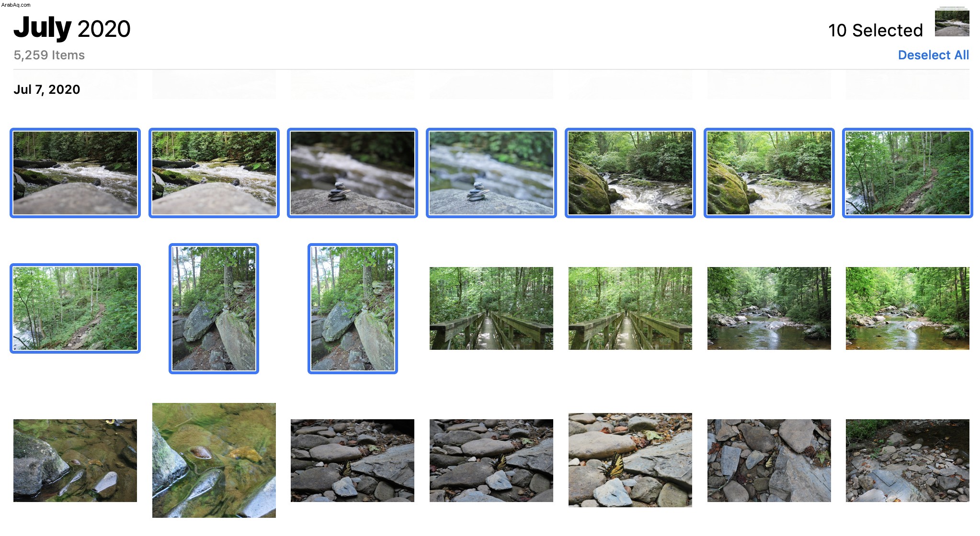Select the wooden footbridge photo
The width and height of the screenshot is (980, 536).
coord(491,308)
